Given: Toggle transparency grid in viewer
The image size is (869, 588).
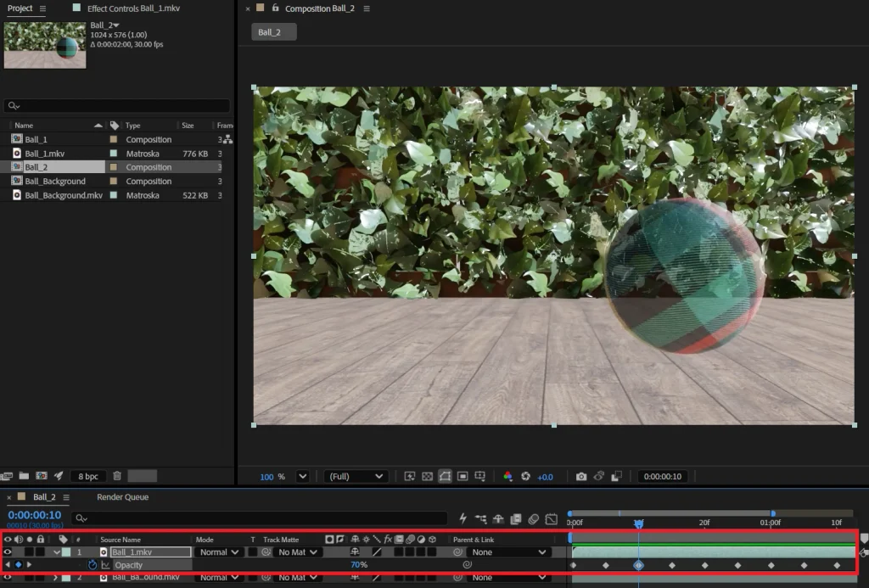Looking at the screenshot, I should [428, 477].
